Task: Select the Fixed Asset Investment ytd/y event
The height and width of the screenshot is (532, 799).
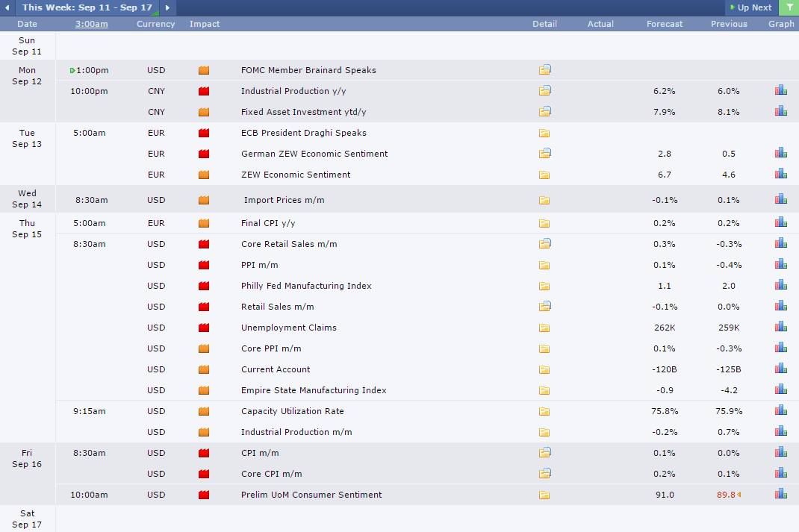Action: pyautogui.click(x=304, y=112)
